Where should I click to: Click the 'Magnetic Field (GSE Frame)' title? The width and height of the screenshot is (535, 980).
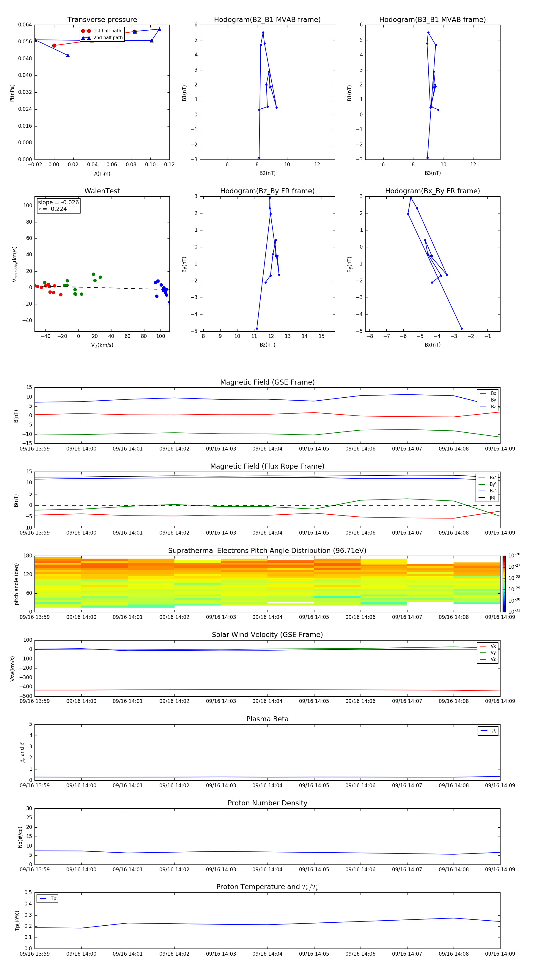[x=267, y=382]
